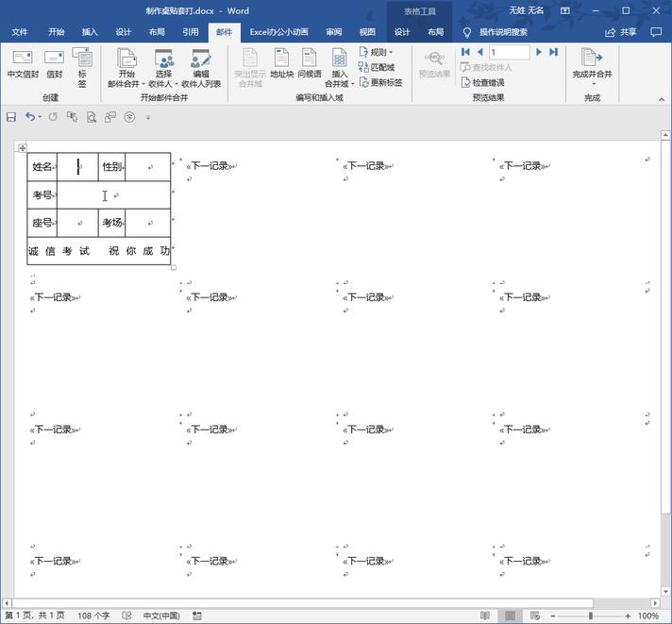Open 插入合并域 dropdown
672x624 pixels.
(x=339, y=67)
